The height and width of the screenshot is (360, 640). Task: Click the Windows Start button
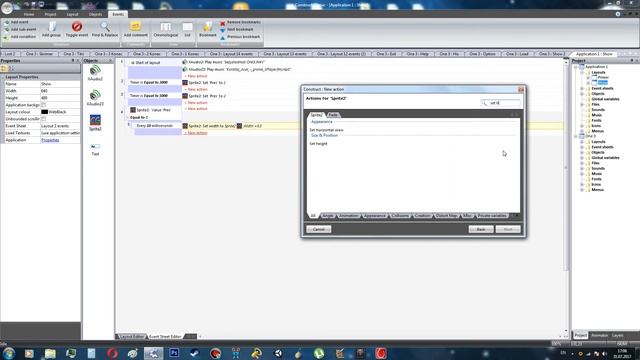pyautogui.click(x=8, y=353)
